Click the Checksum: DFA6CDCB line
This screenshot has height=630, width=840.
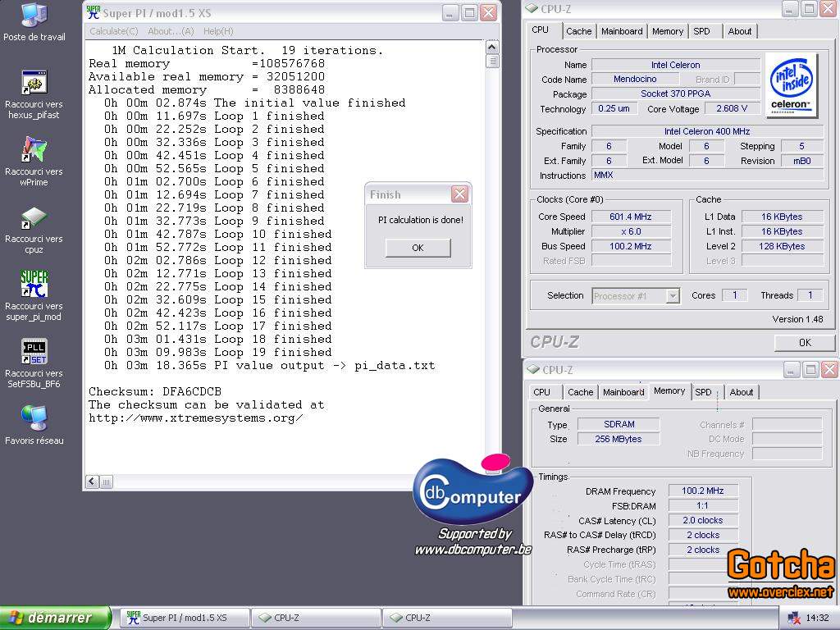pyautogui.click(x=155, y=391)
